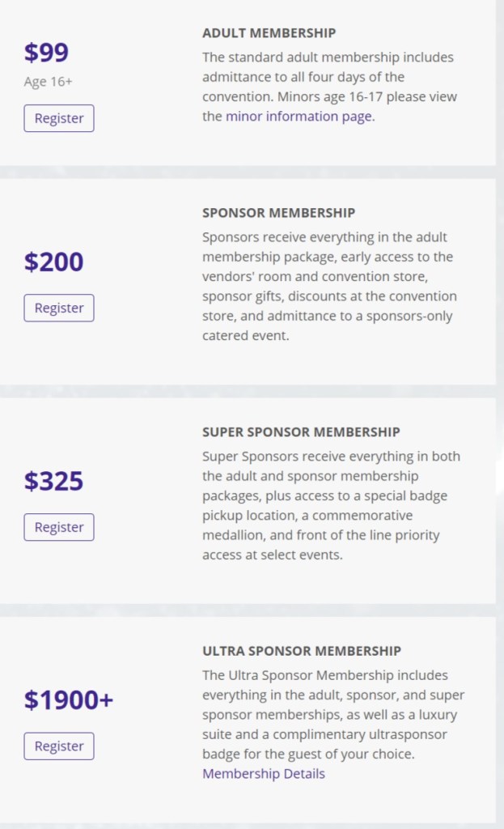Click the $325 price text

point(53,481)
